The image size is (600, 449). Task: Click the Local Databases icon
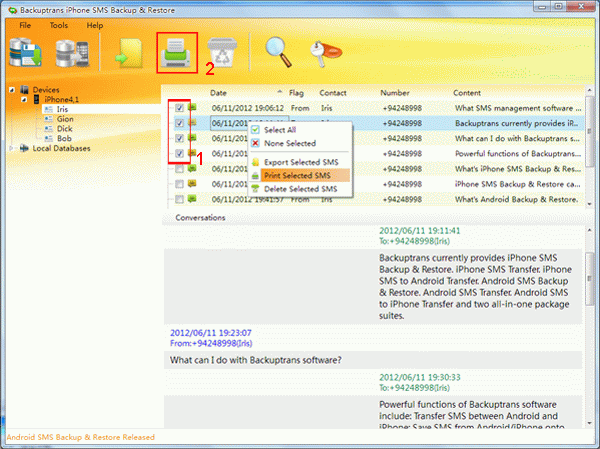click(24, 148)
